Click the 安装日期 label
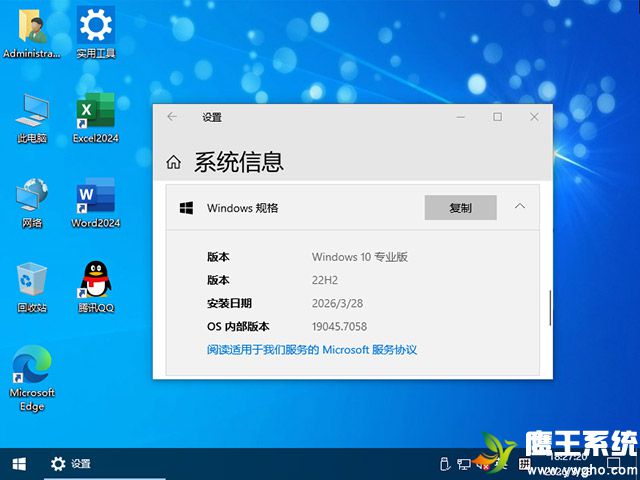Viewport: 640px width, 480px height. (x=229, y=303)
